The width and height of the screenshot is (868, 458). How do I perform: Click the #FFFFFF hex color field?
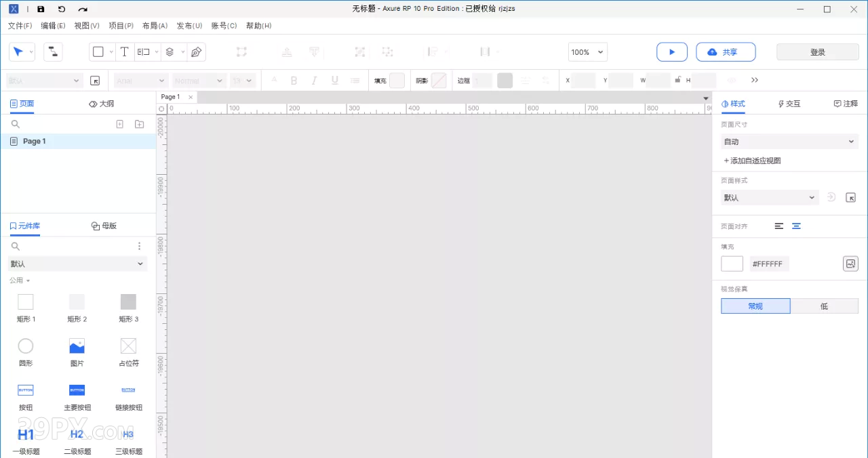[769, 264]
